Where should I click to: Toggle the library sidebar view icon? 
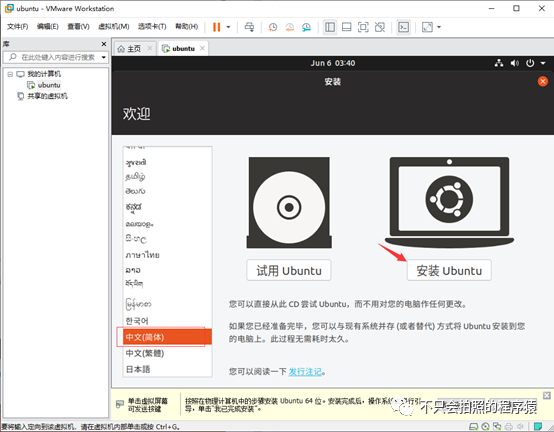pyautogui.click(x=330, y=27)
